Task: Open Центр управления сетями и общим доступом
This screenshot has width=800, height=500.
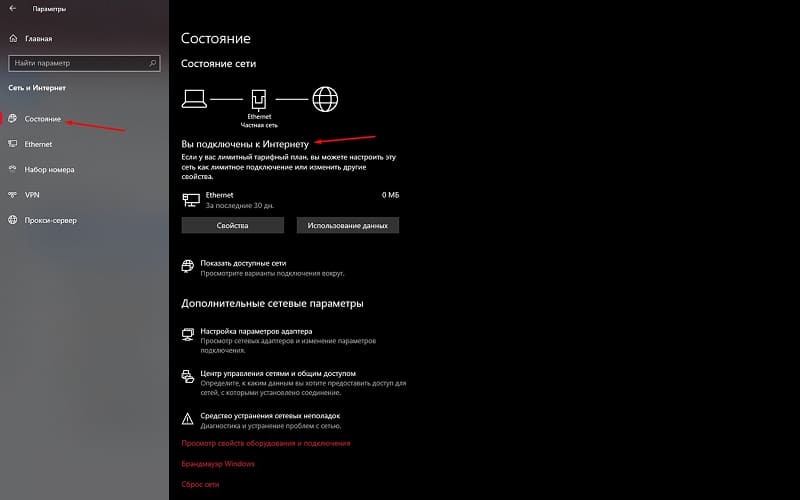Action: (x=282, y=371)
